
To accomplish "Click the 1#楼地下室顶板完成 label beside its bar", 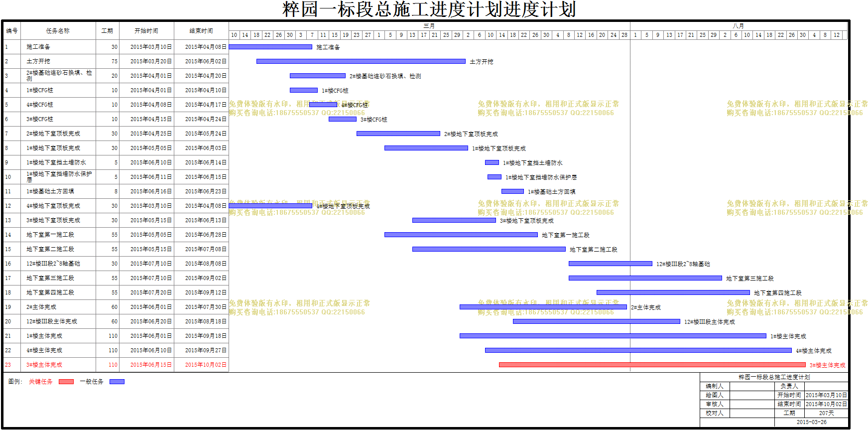I will (499, 148).
